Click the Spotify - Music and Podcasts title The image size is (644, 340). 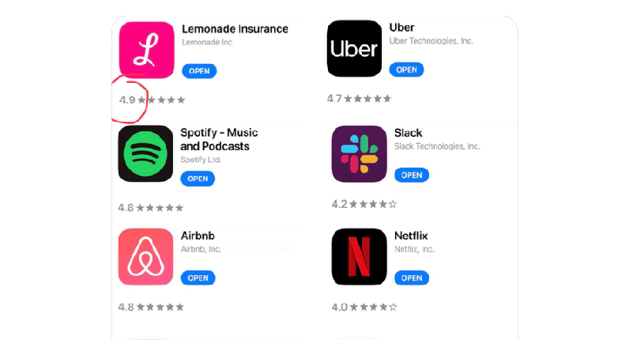click(219, 139)
